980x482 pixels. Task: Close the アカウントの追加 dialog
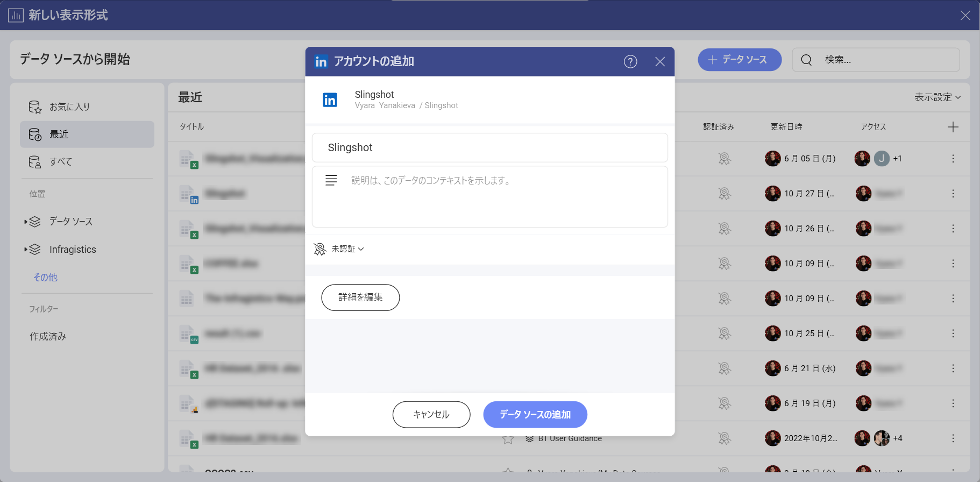tap(660, 62)
